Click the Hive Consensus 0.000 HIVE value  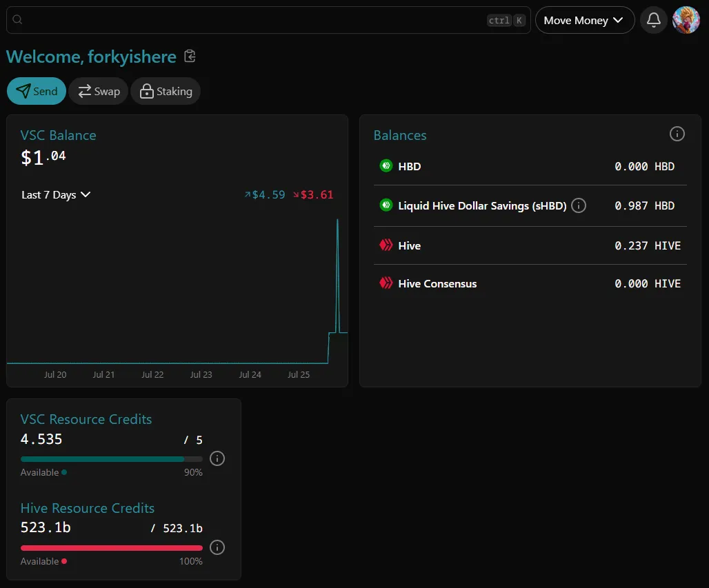pyautogui.click(x=648, y=283)
